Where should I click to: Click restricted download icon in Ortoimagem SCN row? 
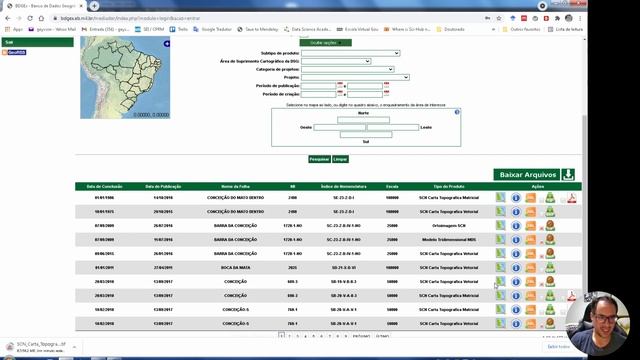click(x=550, y=225)
